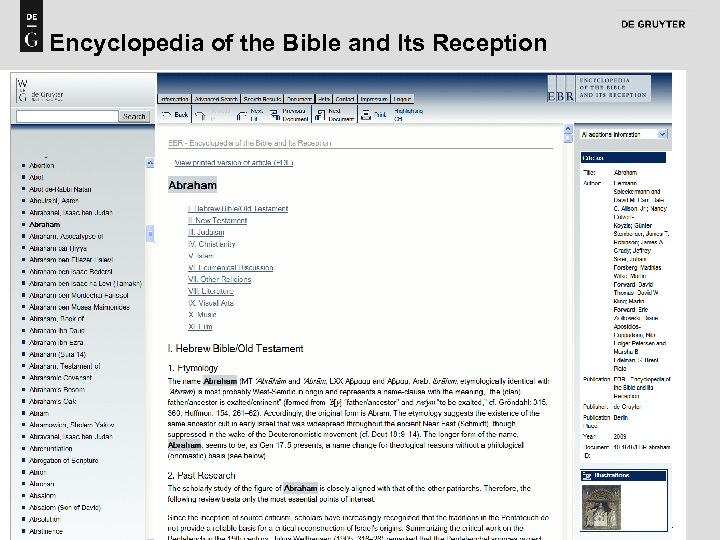720x540 pixels.
Task: Jump to I. Hebrew Bible/Old Testament section
Action: 238,208
